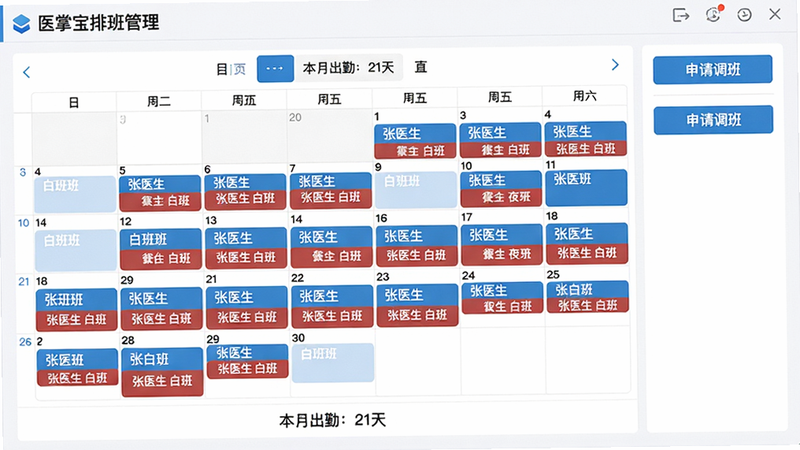Viewport: 800px width, 450px height.
Task: Click the 医掌宝 app logo icon
Action: pos(21,23)
